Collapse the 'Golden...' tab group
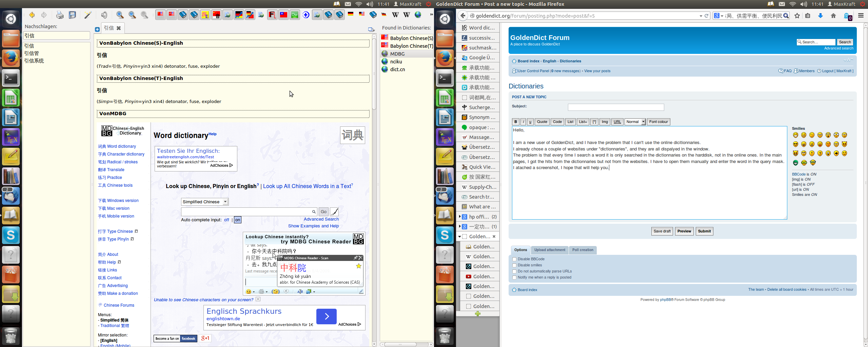Viewport: 868px width, 347px height. pos(459,237)
